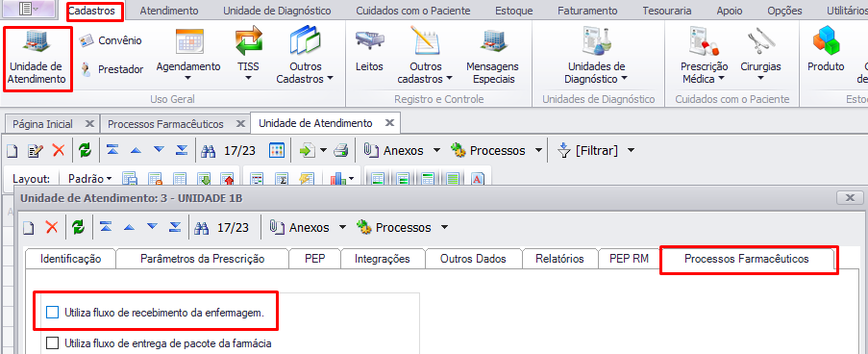
Task: Go to last record in upper toolbar
Action: point(182,150)
